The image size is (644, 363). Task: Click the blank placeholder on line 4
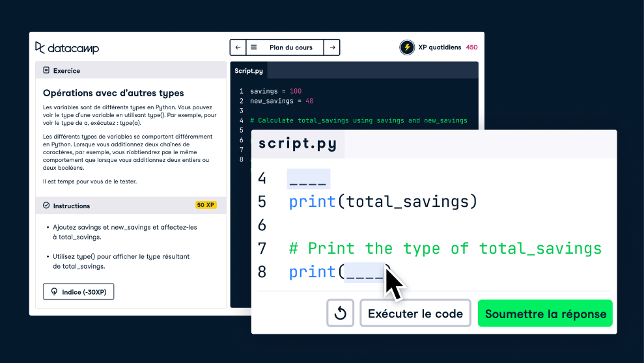coord(309,179)
